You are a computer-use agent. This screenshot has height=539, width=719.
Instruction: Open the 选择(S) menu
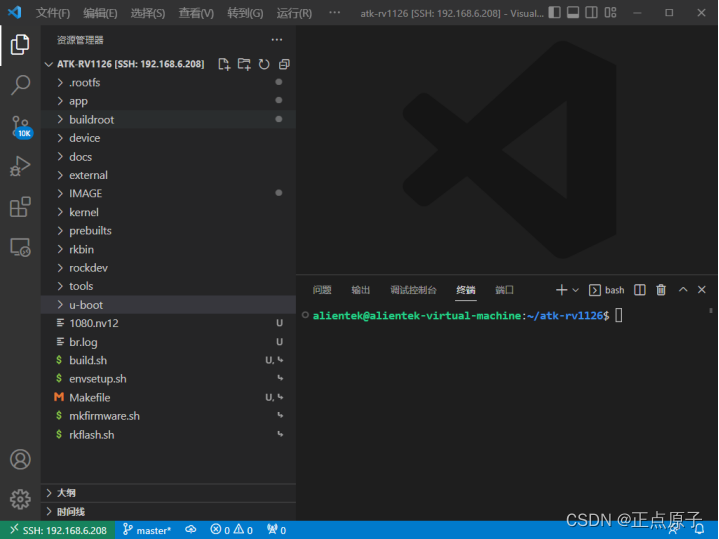point(148,13)
